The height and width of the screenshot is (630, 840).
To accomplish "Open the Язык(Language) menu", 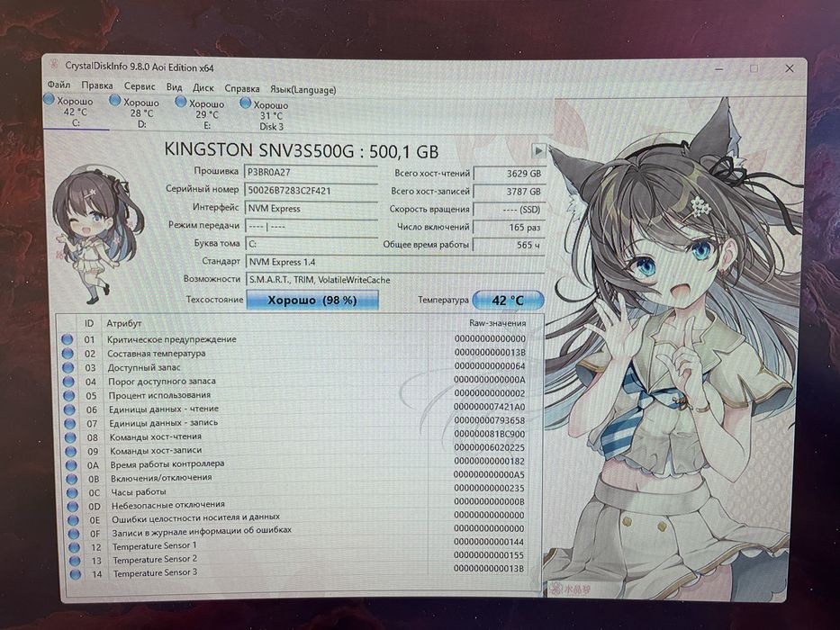I will [x=303, y=90].
